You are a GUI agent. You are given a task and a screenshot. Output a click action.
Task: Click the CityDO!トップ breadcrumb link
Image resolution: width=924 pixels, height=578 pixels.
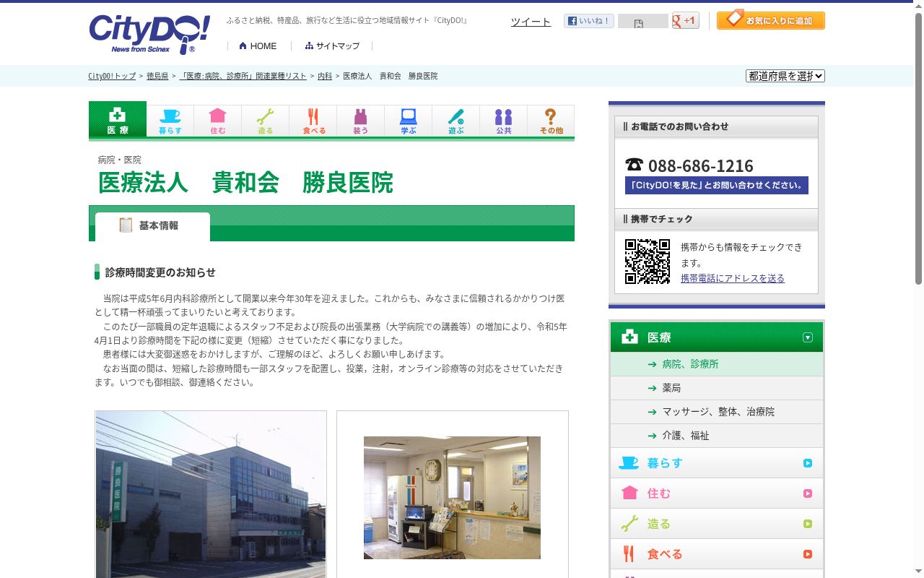(112, 76)
